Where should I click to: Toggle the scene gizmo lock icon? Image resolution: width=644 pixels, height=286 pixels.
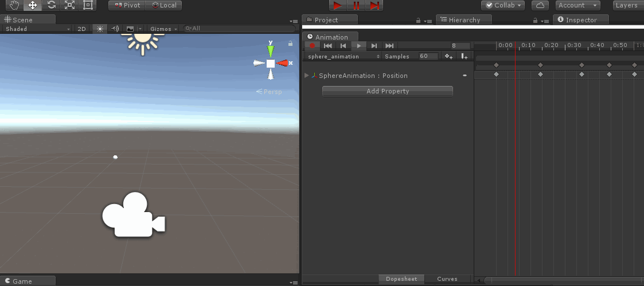[x=290, y=43]
